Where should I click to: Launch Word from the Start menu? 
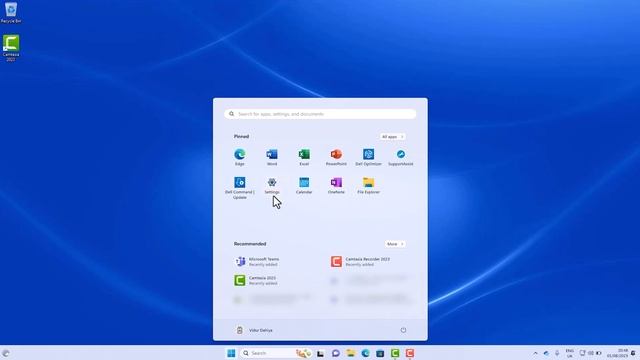tap(272, 157)
